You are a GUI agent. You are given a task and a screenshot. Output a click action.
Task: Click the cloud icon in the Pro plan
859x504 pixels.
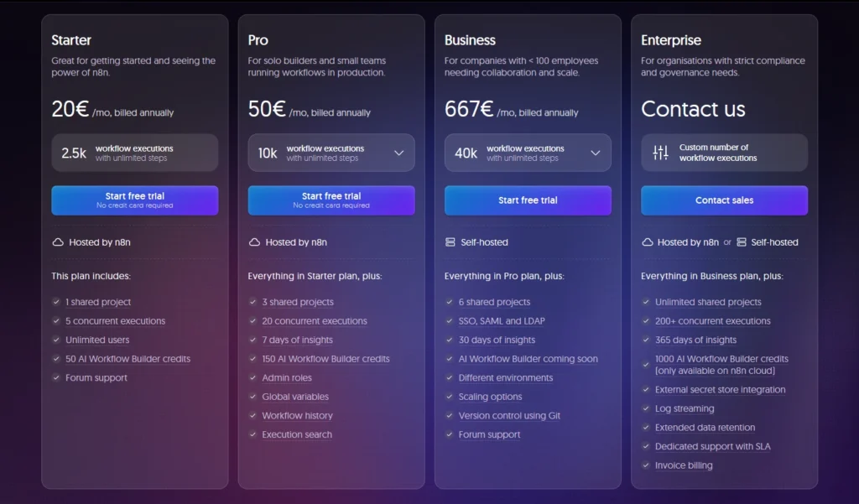click(254, 242)
